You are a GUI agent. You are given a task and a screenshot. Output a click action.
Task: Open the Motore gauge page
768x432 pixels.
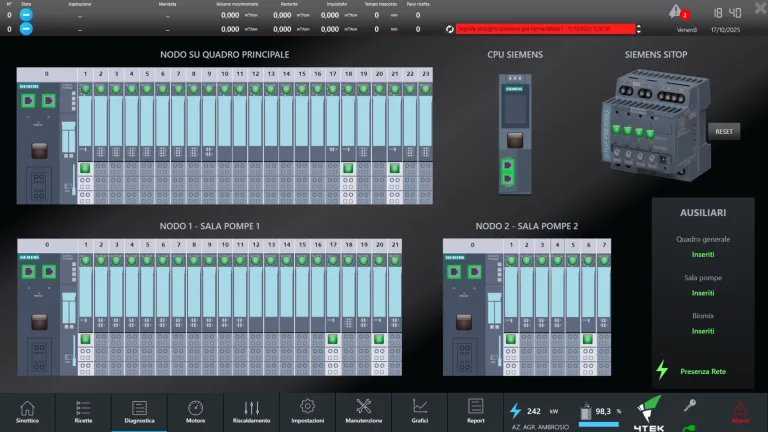[195, 412]
